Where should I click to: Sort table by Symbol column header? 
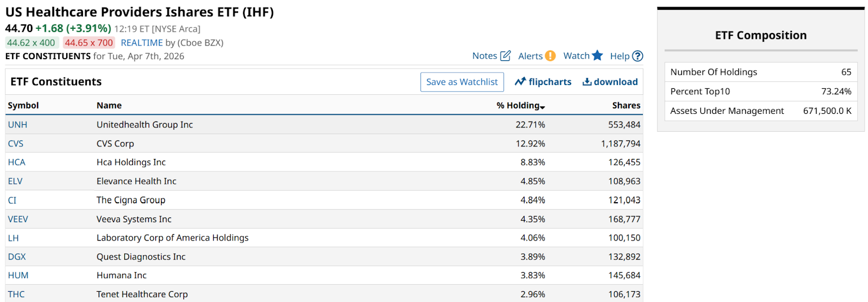coord(23,106)
